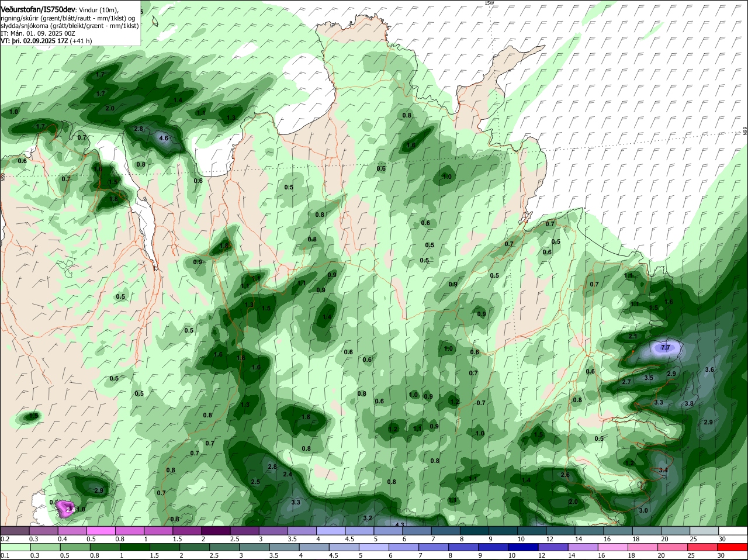Click the 2.6 value on the map
The width and height of the screenshot is (748, 560).
tap(565, 475)
